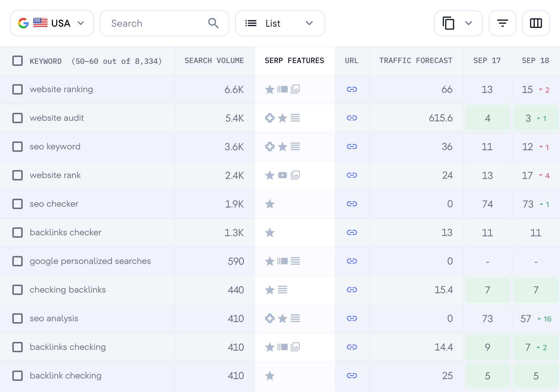
Task: Click featured snippet icon on website audit row
Action: pos(269,118)
